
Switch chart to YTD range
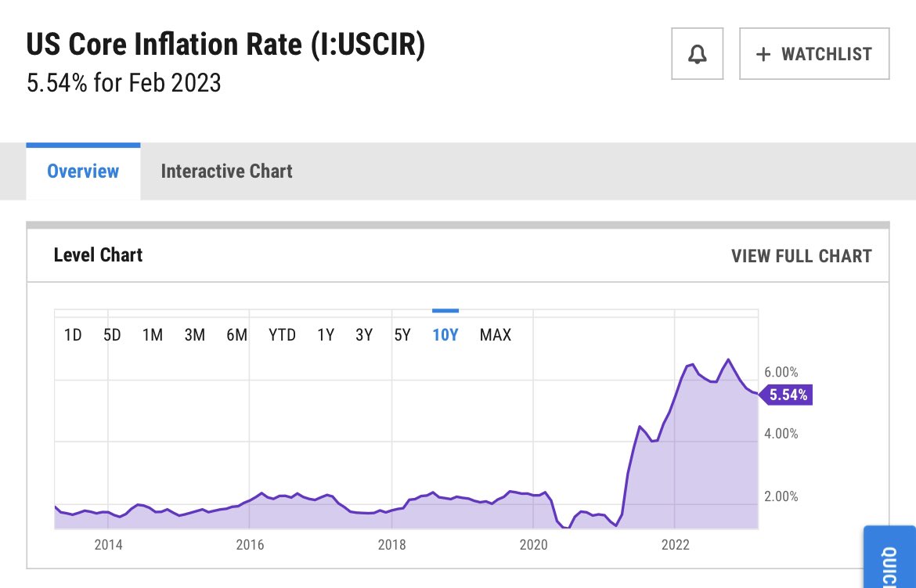[x=283, y=335]
